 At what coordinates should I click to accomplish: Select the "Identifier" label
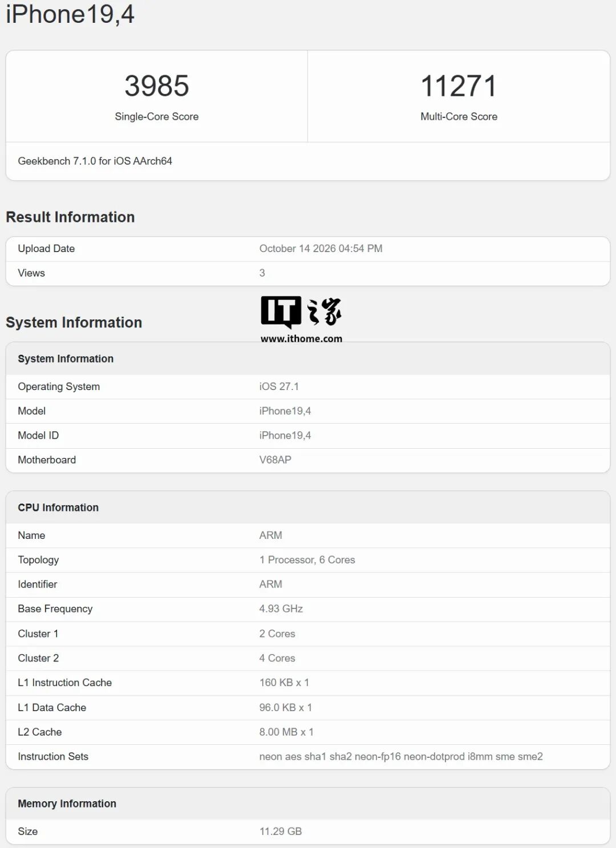coord(38,585)
